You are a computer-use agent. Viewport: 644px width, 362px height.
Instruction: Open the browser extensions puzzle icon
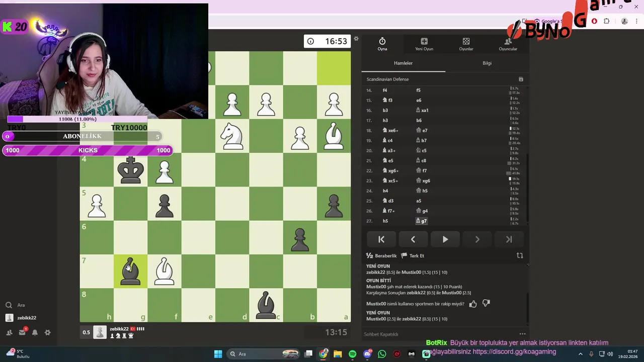pyautogui.click(x=606, y=21)
